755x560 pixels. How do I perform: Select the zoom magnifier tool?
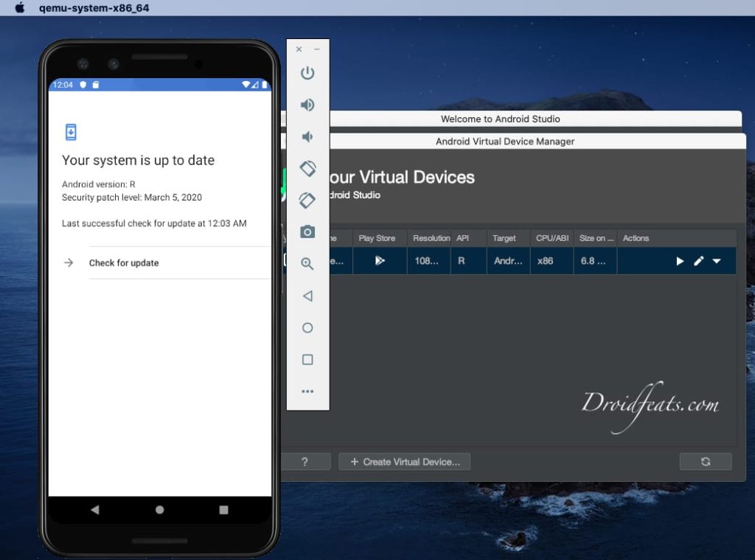(x=307, y=264)
